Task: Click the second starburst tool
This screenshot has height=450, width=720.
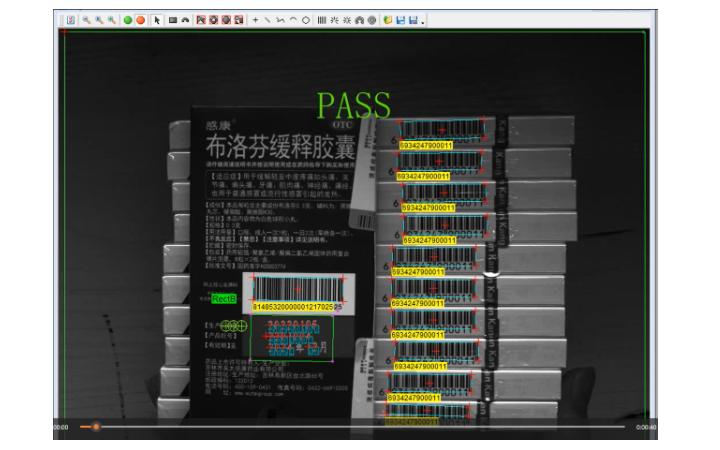Action: 347,20
